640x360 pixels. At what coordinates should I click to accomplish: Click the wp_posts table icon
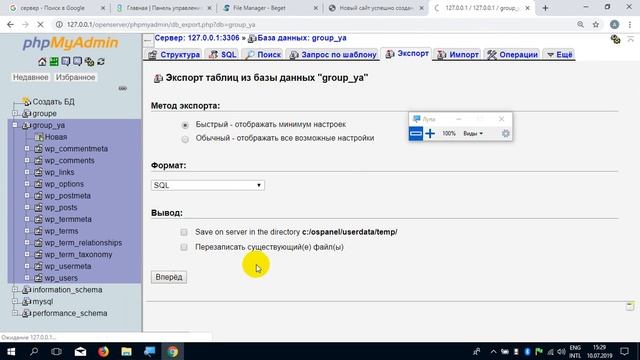click(38, 207)
